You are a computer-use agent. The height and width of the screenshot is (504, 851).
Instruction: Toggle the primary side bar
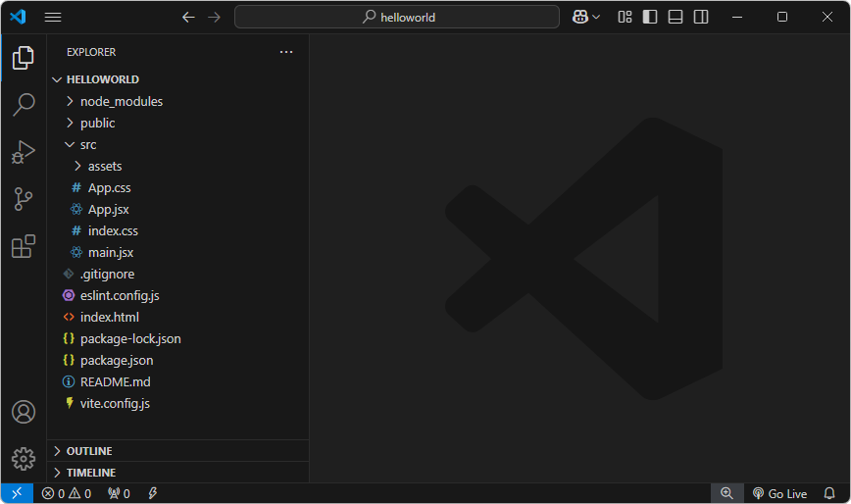[650, 17]
